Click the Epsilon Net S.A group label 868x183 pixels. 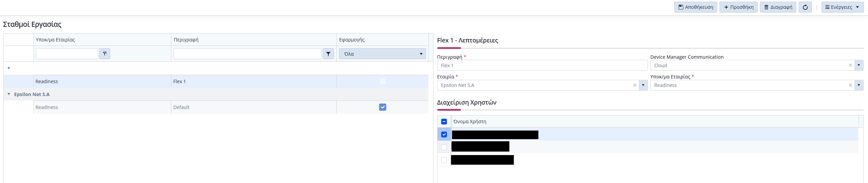(32, 94)
